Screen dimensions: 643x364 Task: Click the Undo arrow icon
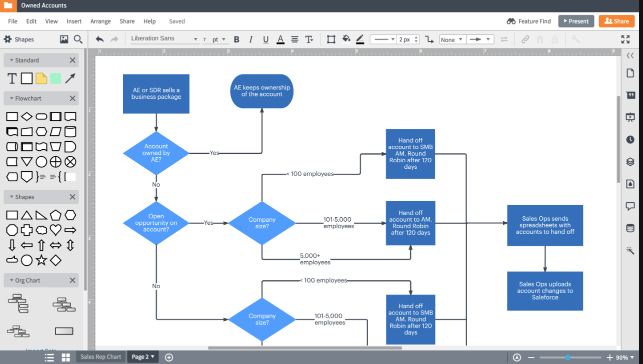click(99, 39)
